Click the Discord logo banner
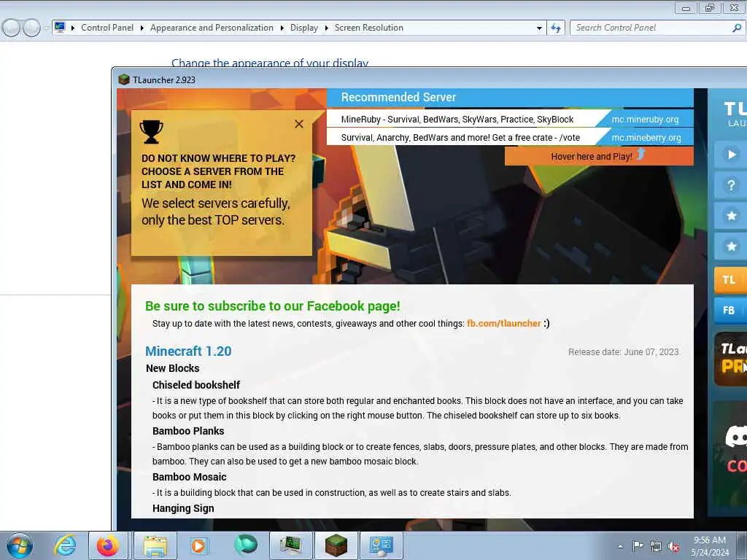 (736, 437)
